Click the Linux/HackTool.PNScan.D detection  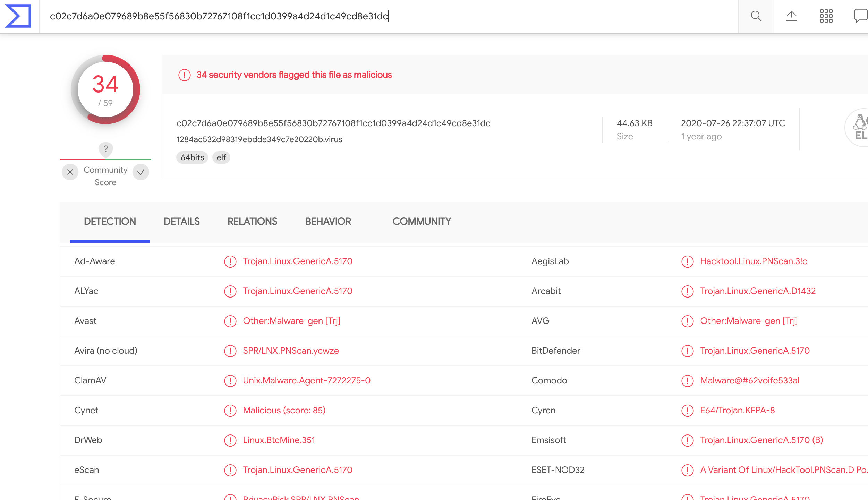click(x=784, y=470)
